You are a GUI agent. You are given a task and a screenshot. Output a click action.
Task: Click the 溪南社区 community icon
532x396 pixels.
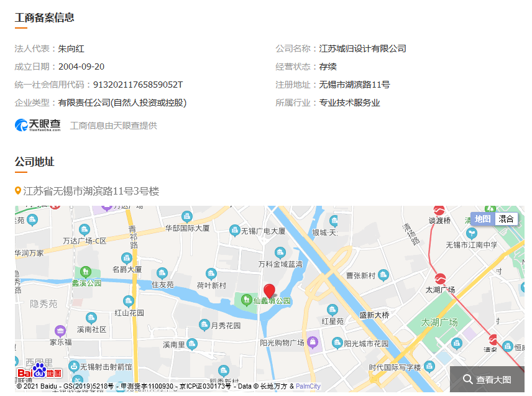[91, 318]
